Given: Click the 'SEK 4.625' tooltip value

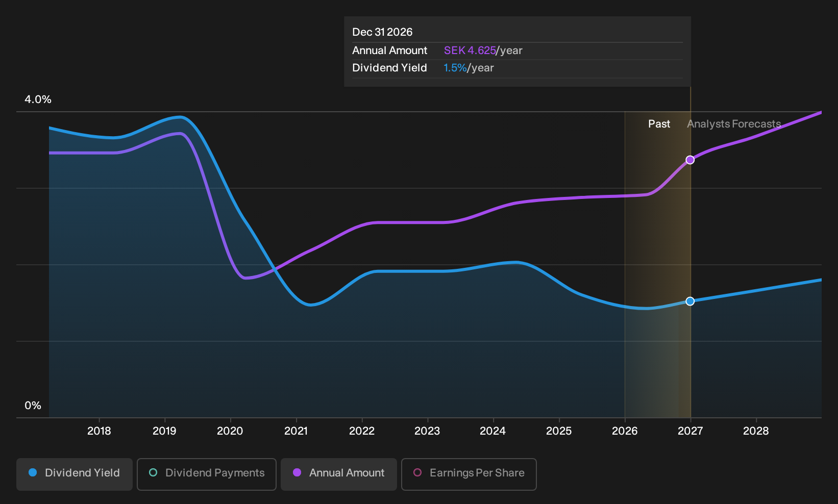Looking at the screenshot, I should tap(470, 51).
